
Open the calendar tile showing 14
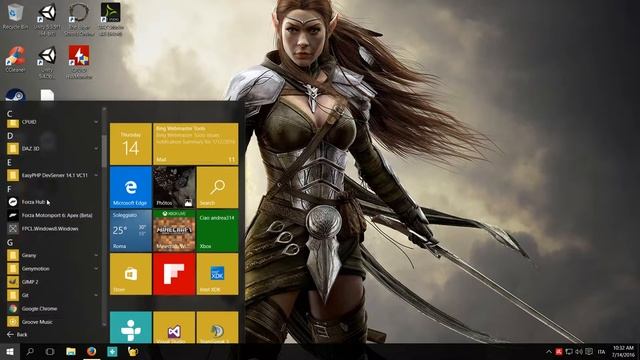(x=131, y=144)
